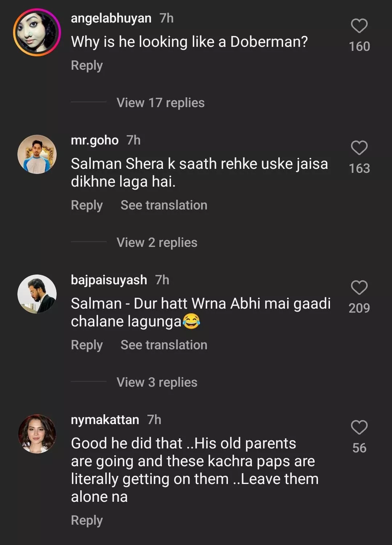Tap heart on mr.goho's comment
The height and width of the screenshot is (545, 392).
pyautogui.click(x=359, y=148)
